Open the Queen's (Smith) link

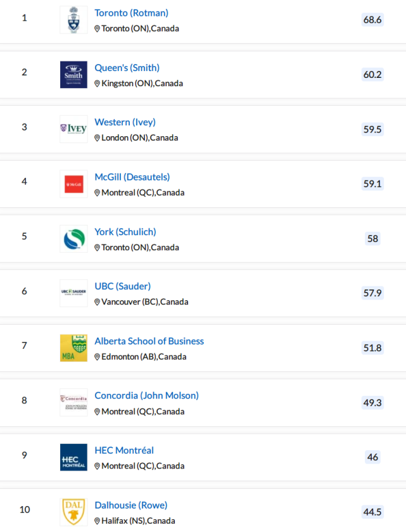coord(127,68)
